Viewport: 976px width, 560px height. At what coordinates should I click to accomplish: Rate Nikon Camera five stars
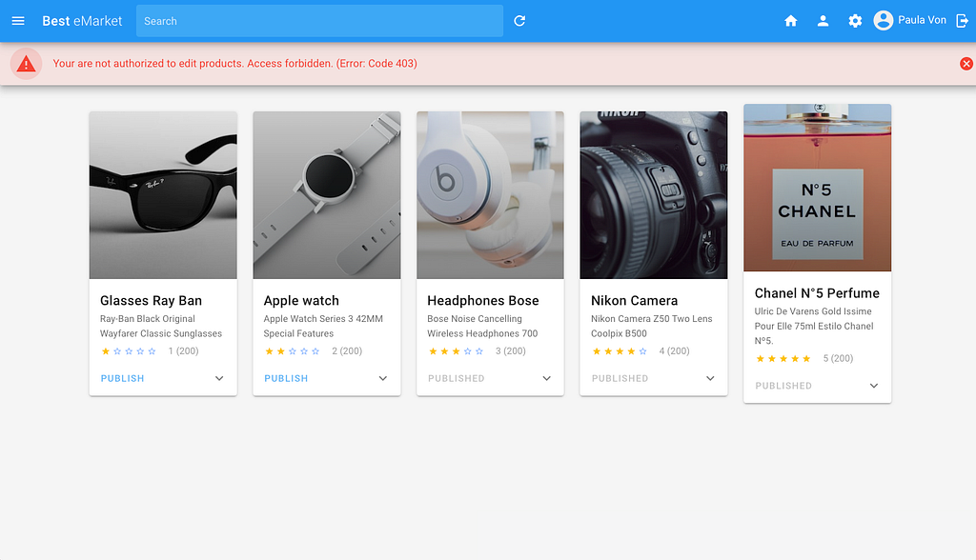643,351
